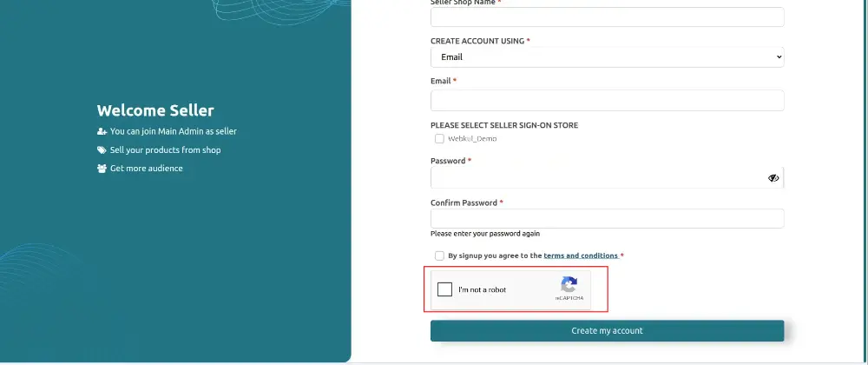Click the dropdown arrow of the Email select

(779, 57)
